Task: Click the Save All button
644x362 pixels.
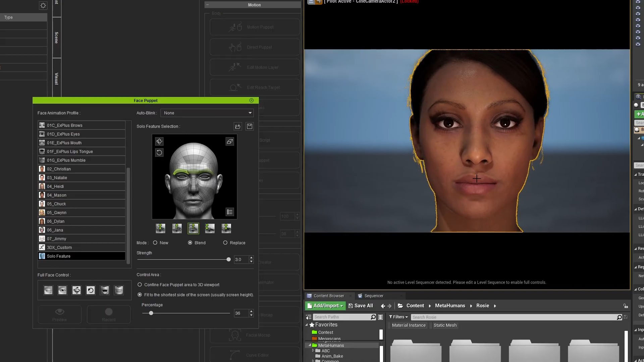Action: [x=361, y=306]
